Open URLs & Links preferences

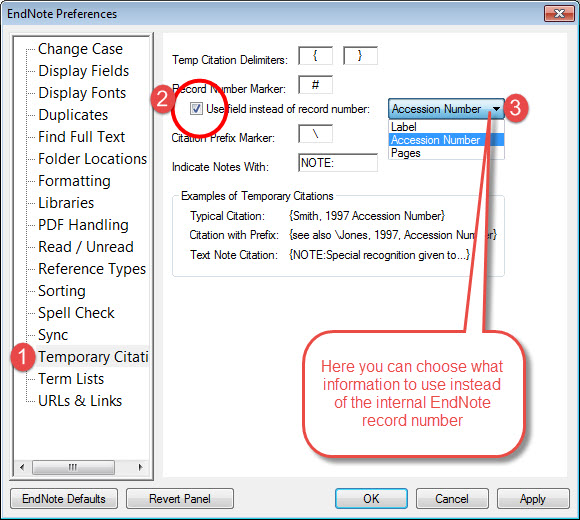tap(80, 401)
